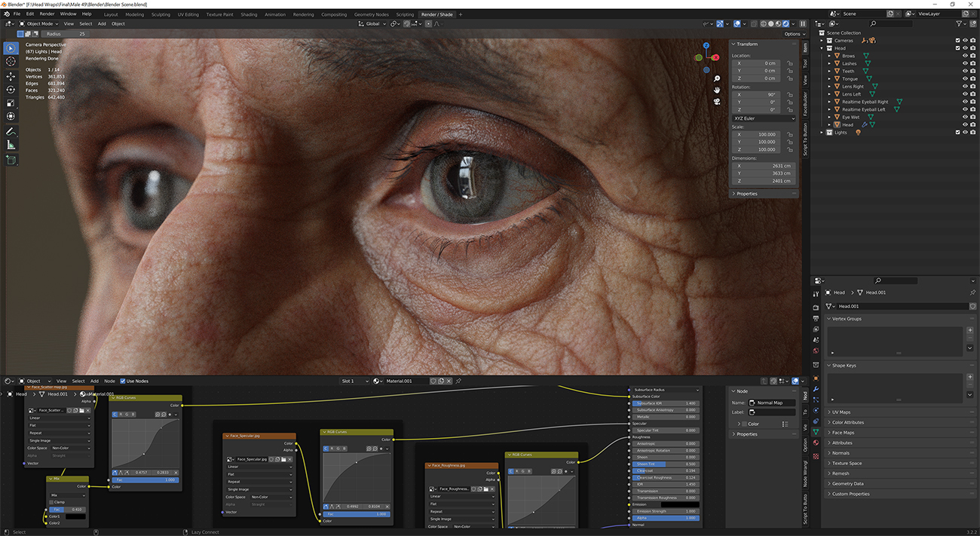The image size is (980, 536).
Task: Select the Move tool in the viewport toolbar
Action: (x=11, y=77)
